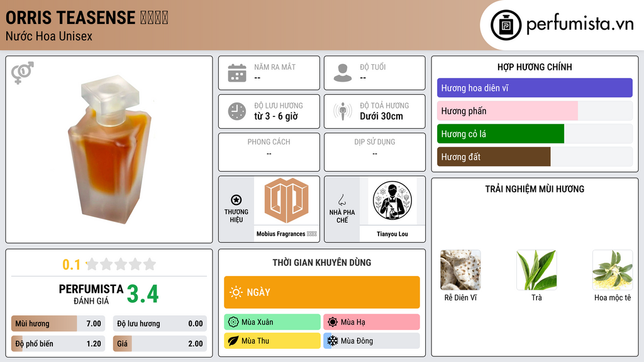This screenshot has height=362, width=644.
Task: Click the calendar icon beside Năm Ra Mắt
Action: point(237,73)
